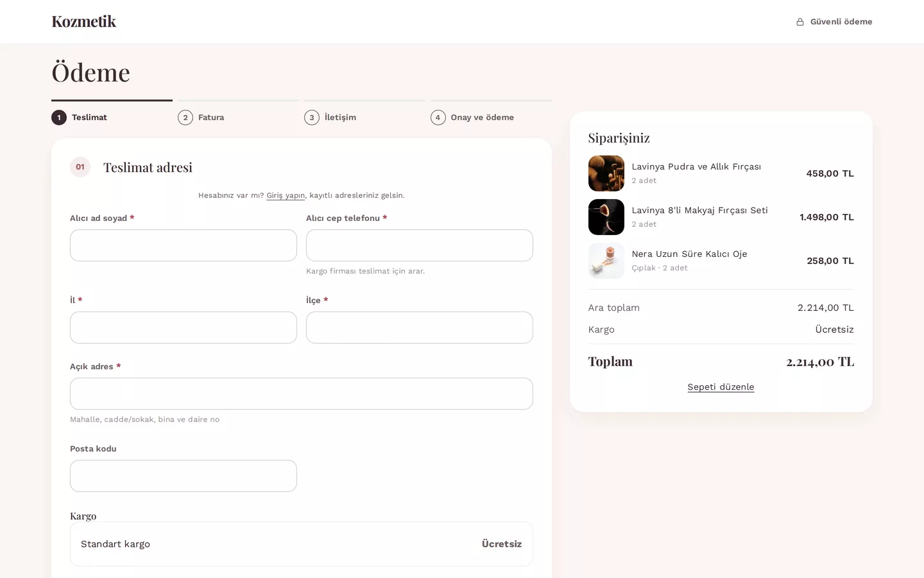Click the Siparişiniz heading
Image resolution: width=924 pixels, height=578 pixels.
(x=619, y=137)
